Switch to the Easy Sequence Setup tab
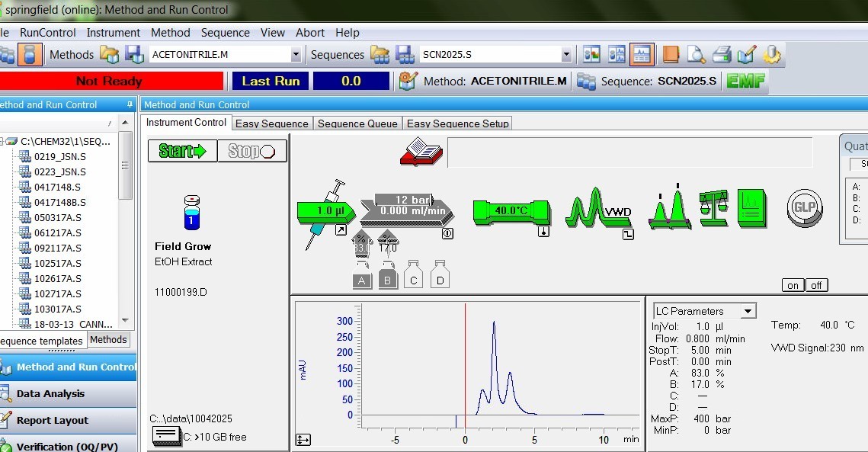868x452 pixels. pyautogui.click(x=458, y=123)
